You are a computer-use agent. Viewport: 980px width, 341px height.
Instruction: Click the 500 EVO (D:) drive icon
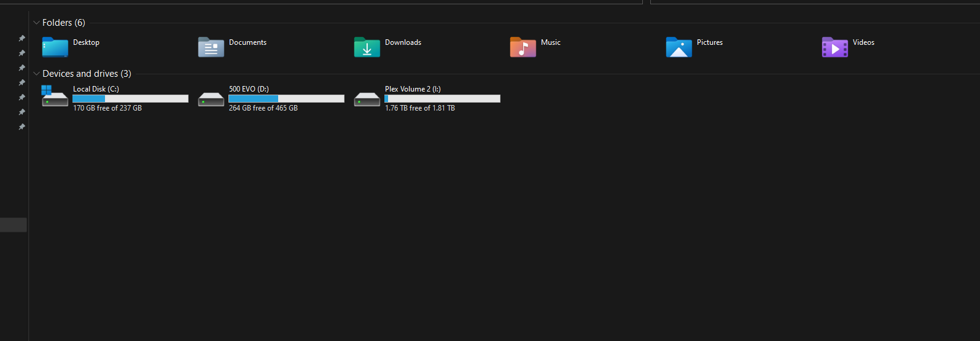pyautogui.click(x=211, y=99)
